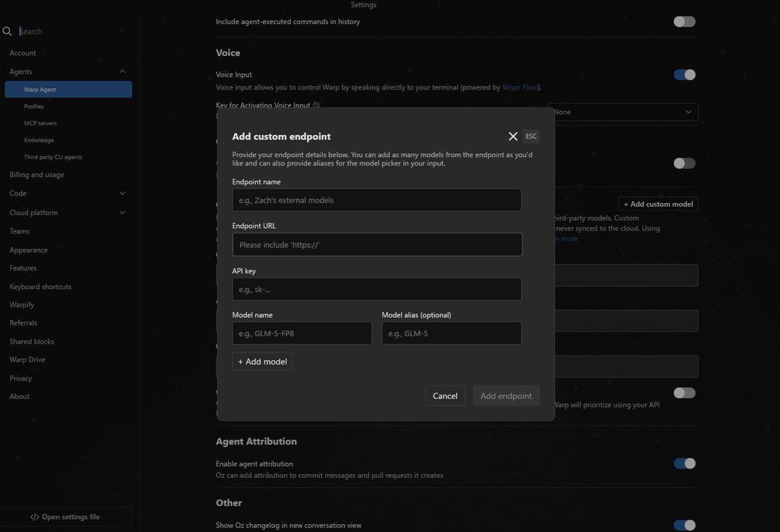This screenshot has width=780, height=532.
Task: Click the Add custom endpoint dialog title
Action: click(x=281, y=136)
